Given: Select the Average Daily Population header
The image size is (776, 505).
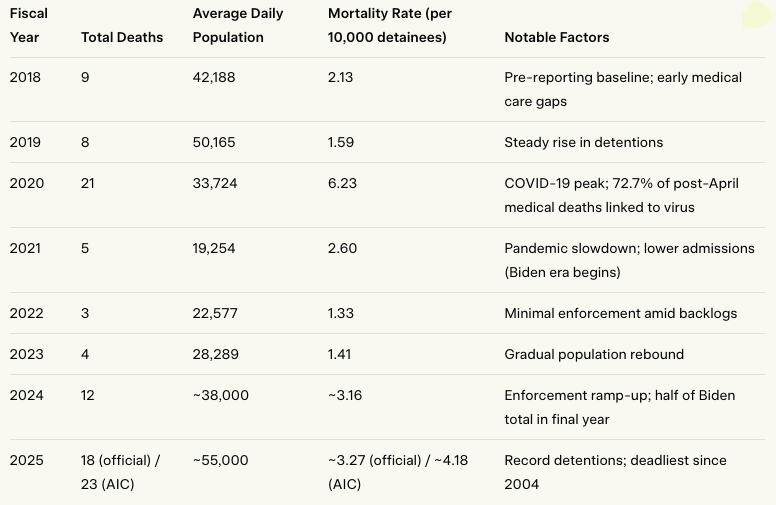Looking at the screenshot, I should click(238, 25).
